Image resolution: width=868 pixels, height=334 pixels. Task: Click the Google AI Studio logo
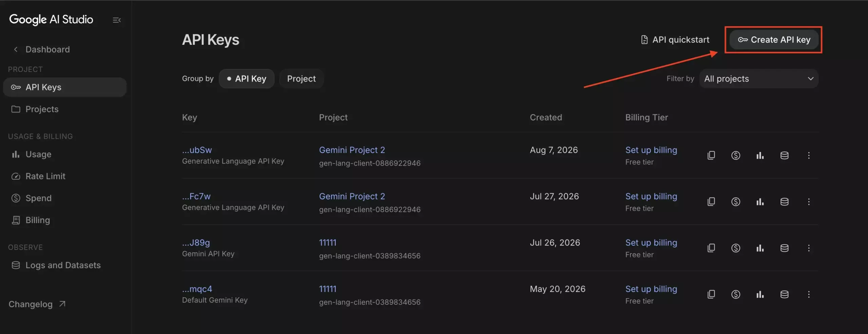[x=51, y=20]
